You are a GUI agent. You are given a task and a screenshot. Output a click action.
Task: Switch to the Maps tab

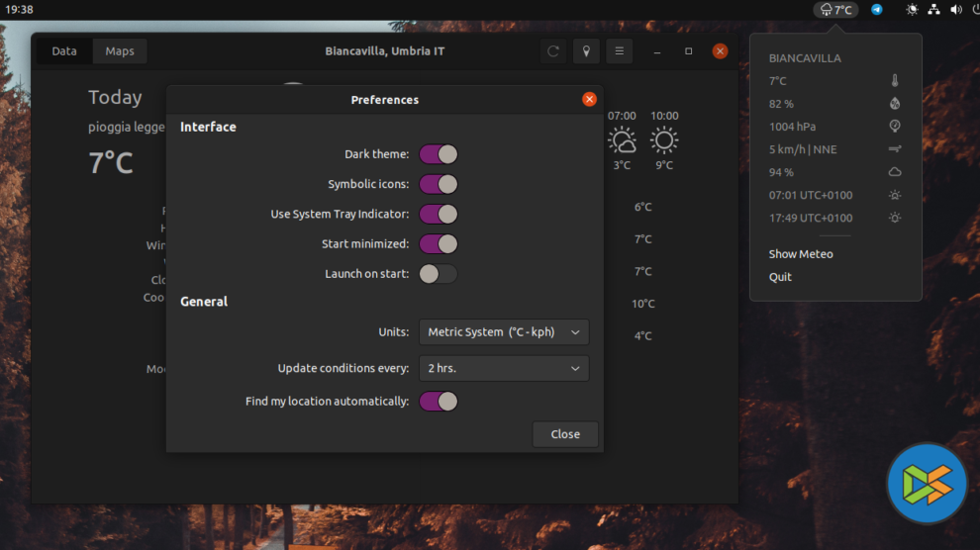tap(120, 51)
